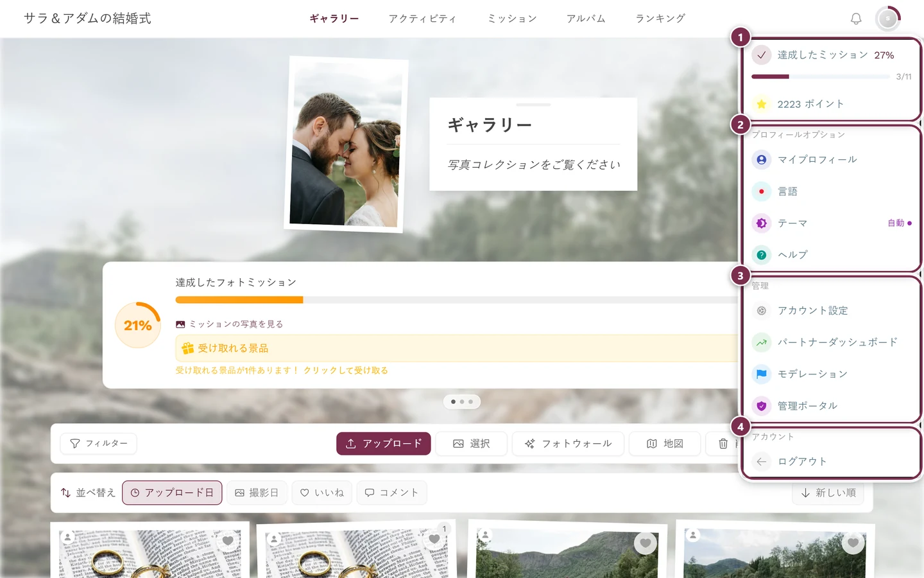
Task: Click the gear icon for アカウント設定
Action: [x=761, y=311]
